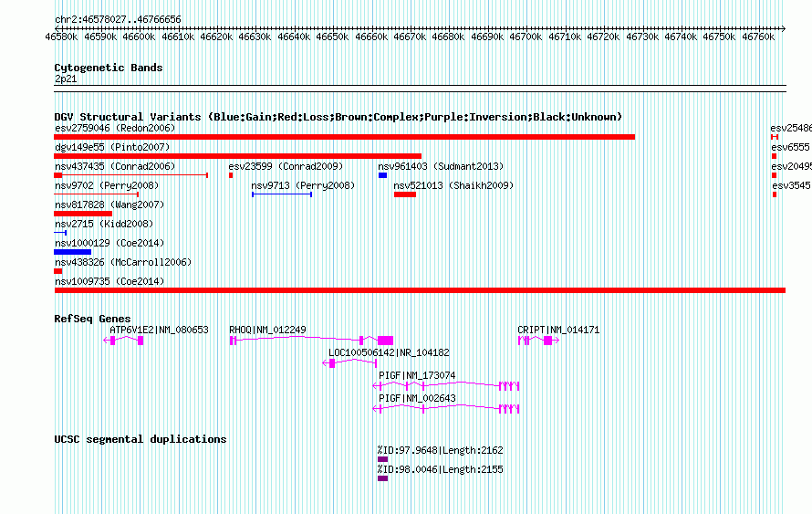Click the nsv437435 (Conrad2006) label
This screenshot has height=514, width=812.
point(115,166)
